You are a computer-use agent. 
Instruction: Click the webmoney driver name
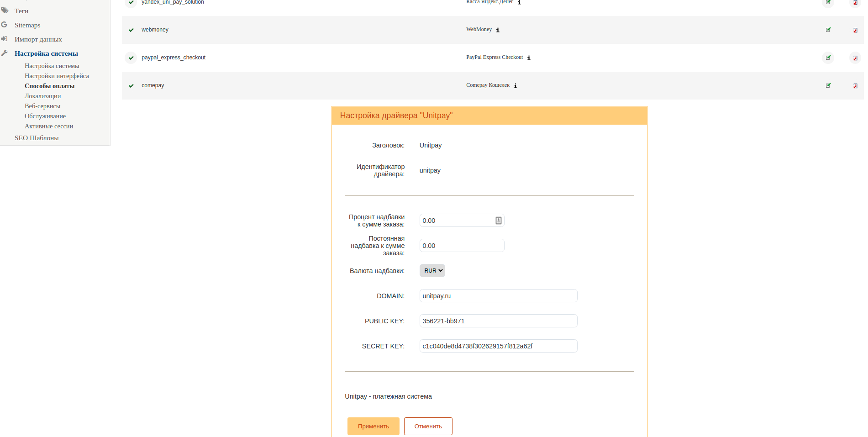155,30
